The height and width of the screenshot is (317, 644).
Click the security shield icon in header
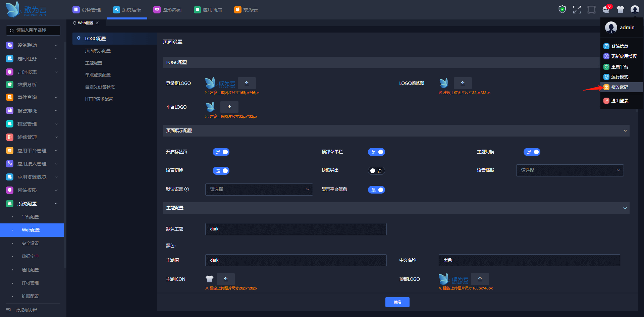point(562,9)
